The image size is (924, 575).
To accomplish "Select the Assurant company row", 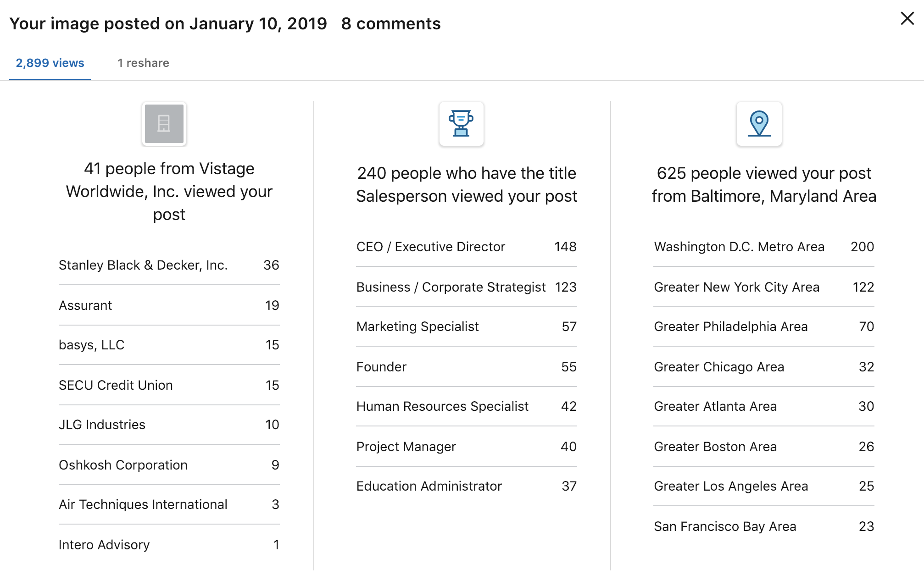I will (x=169, y=305).
